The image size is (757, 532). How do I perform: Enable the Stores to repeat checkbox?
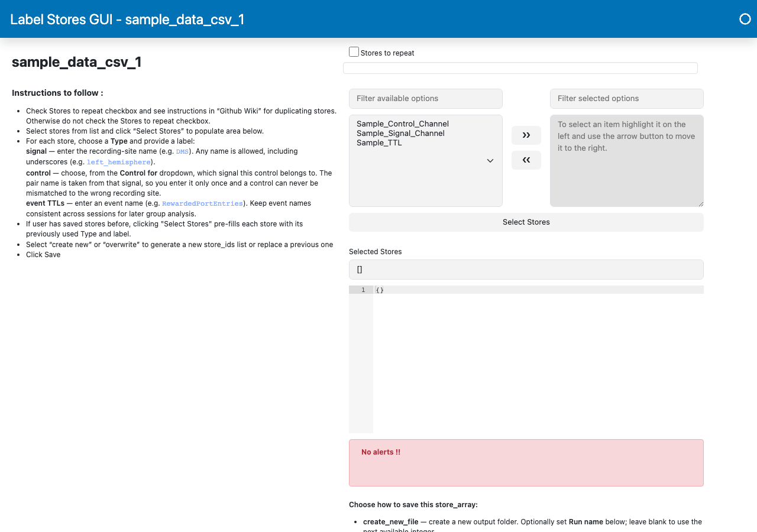pos(354,52)
